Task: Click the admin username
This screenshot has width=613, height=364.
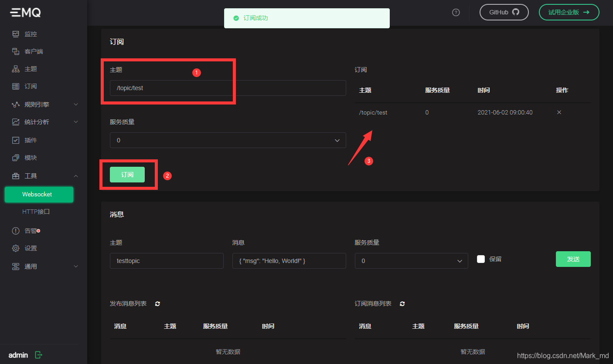Action: (18, 355)
